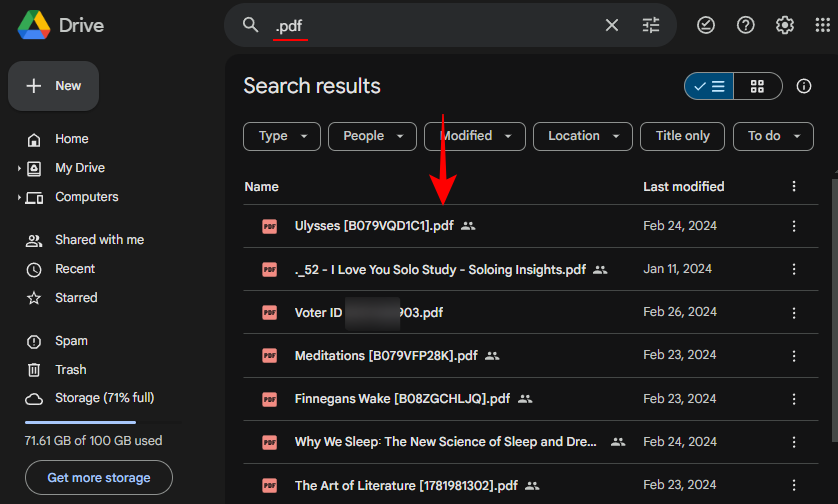Screen dimensions: 838x504
Task: Click the results vertical scrollbar
Action: pyautogui.click(x=835, y=310)
